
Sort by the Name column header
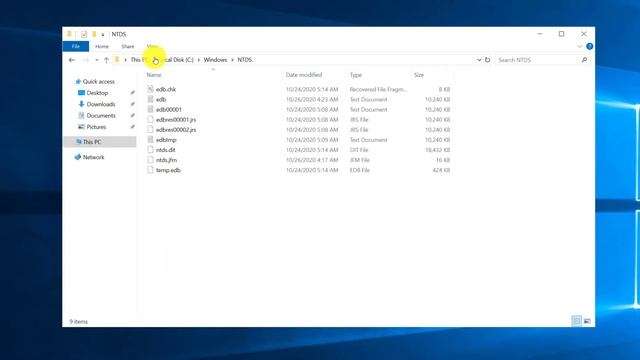point(154,75)
